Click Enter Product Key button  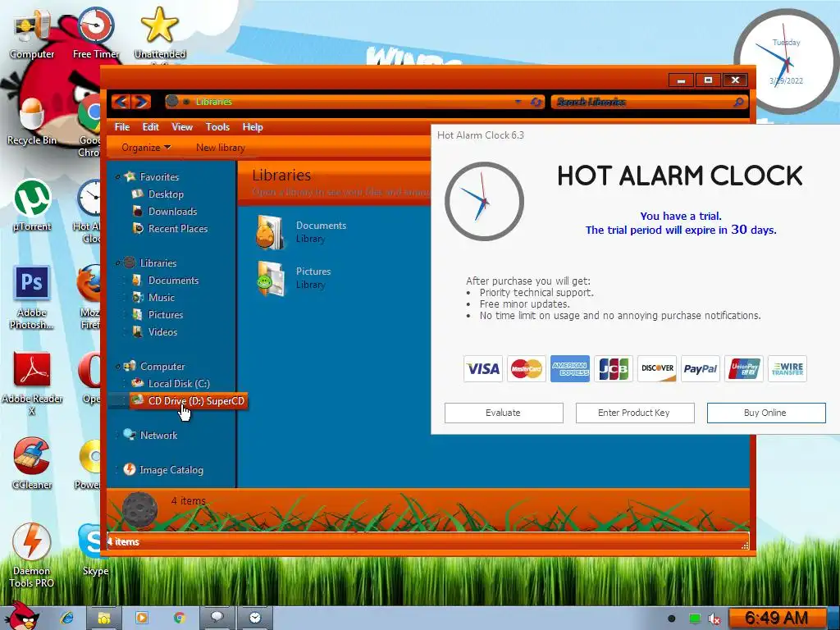[x=635, y=413]
